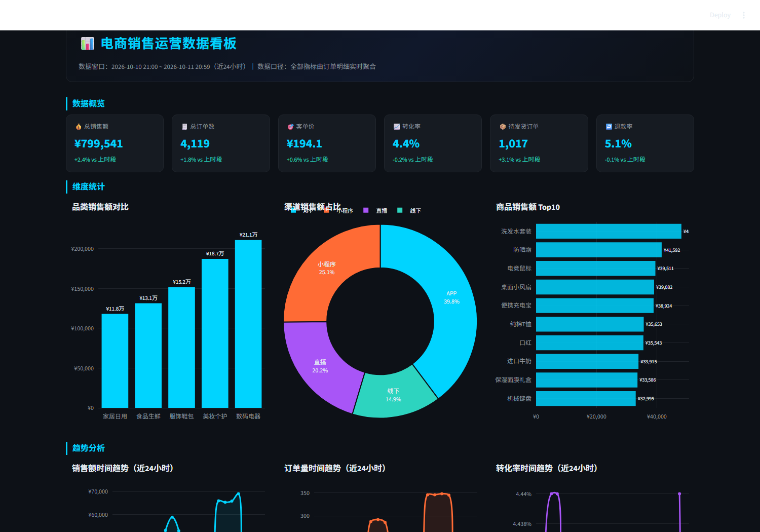Toggle the 小程序 legend entry

coord(338,210)
